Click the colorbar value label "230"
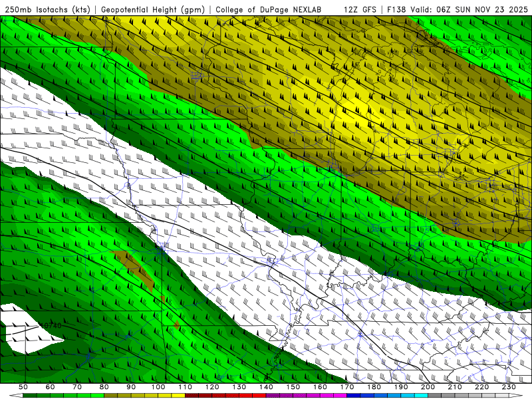Screen dimensions: 532x399 tap(509, 387)
